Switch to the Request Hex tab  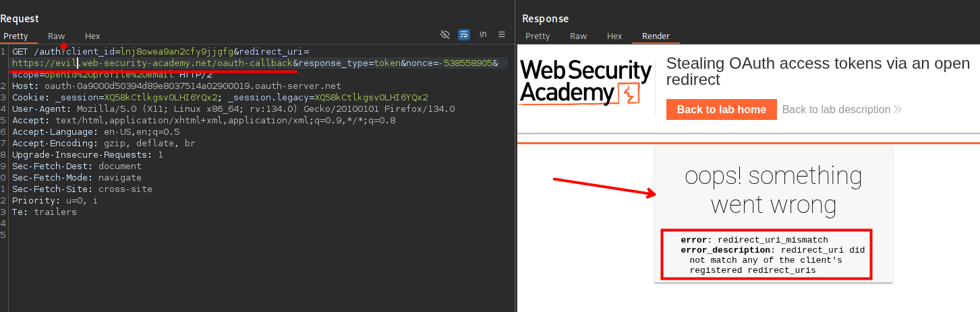92,36
